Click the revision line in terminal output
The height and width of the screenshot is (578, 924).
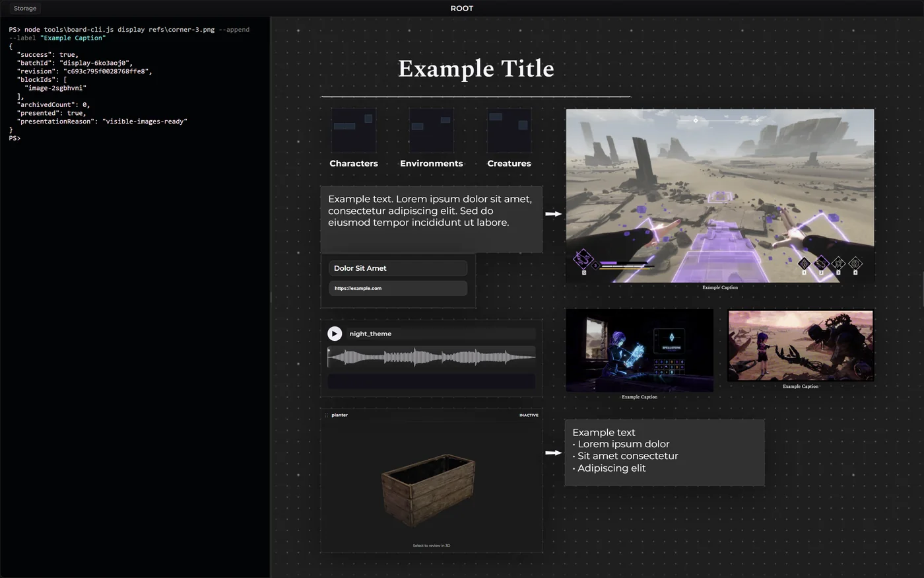click(x=84, y=71)
